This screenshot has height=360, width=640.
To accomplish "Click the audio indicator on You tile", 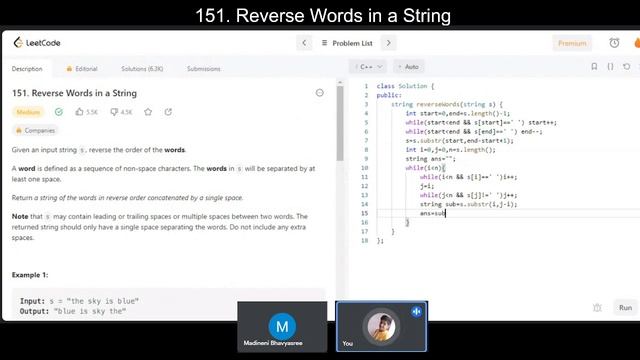I will (x=416, y=312).
